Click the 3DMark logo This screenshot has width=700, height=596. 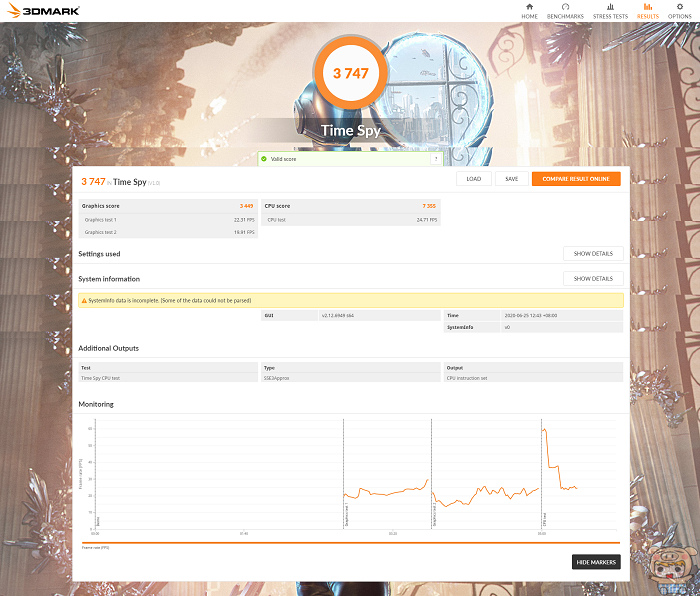pos(43,11)
